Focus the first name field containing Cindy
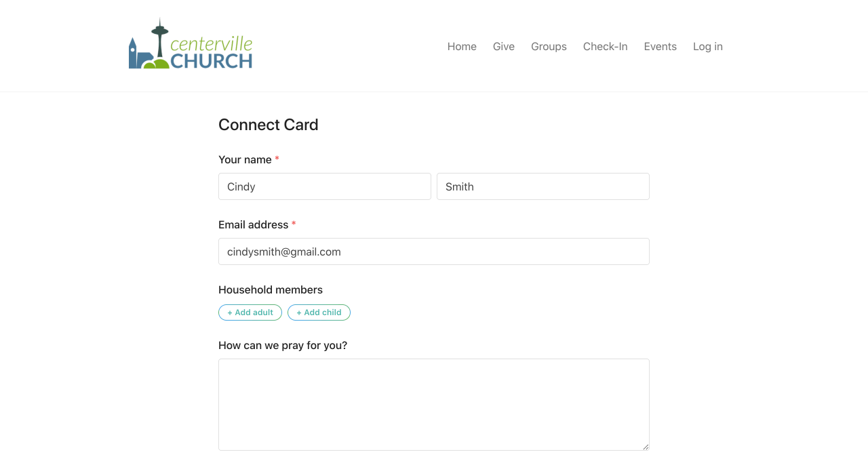 pyautogui.click(x=325, y=186)
